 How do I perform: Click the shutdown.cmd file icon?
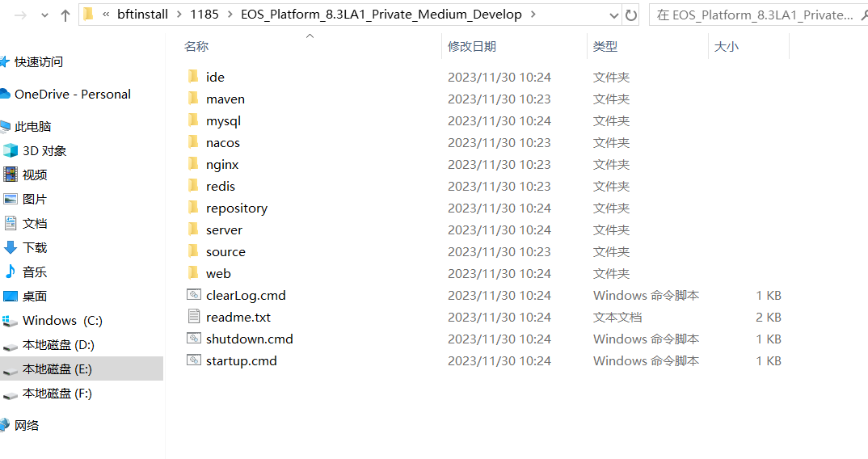point(193,339)
